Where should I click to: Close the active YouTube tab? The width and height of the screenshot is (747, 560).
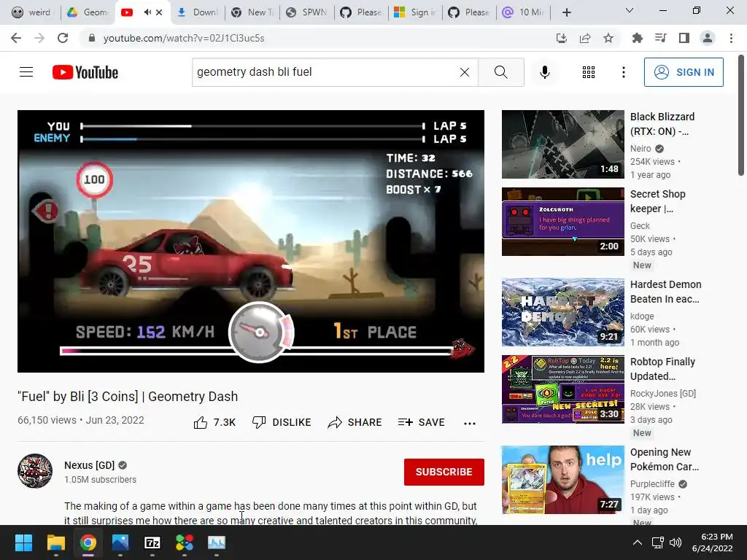pyautogui.click(x=159, y=12)
